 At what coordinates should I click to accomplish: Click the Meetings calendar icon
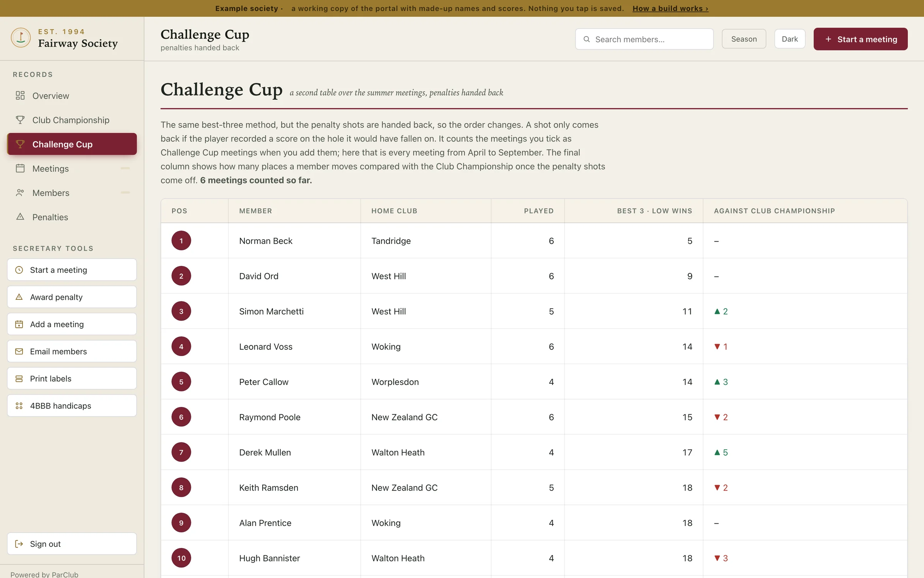point(20,168)
